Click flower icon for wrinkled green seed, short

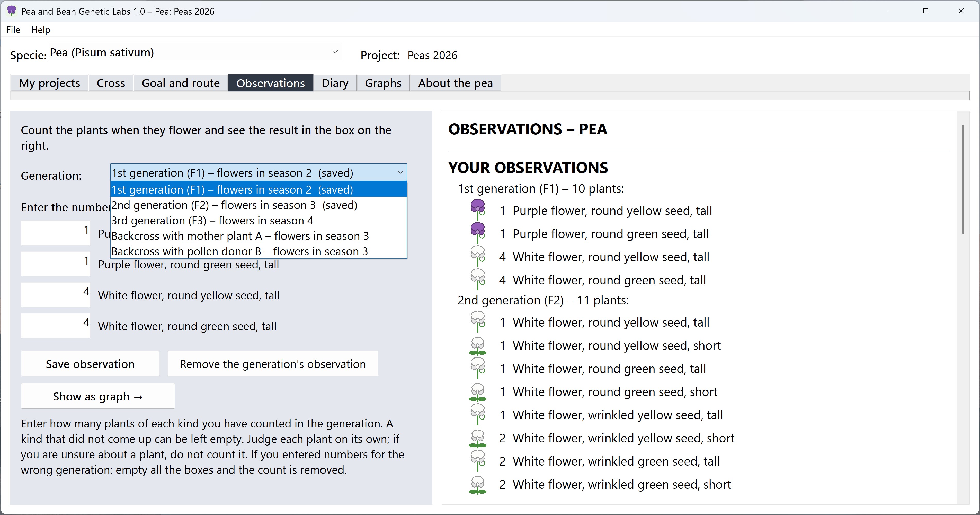click(x=478, y=485)
